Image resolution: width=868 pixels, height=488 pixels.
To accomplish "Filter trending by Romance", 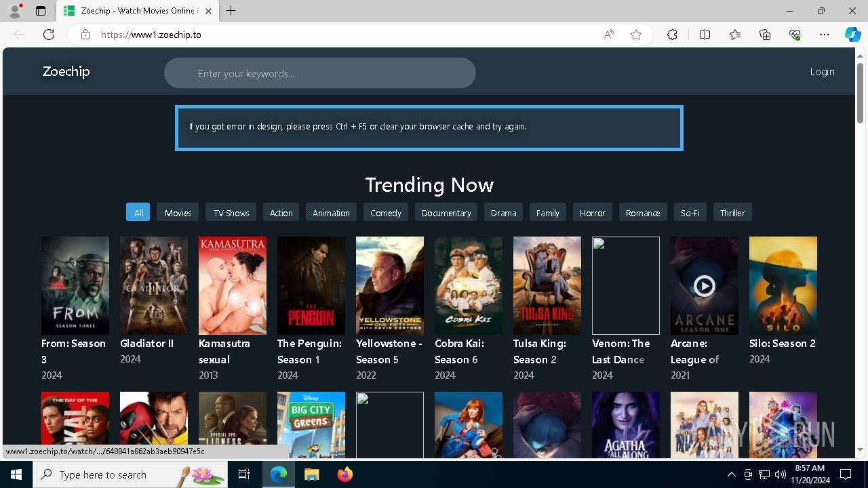I will (643, 212).
